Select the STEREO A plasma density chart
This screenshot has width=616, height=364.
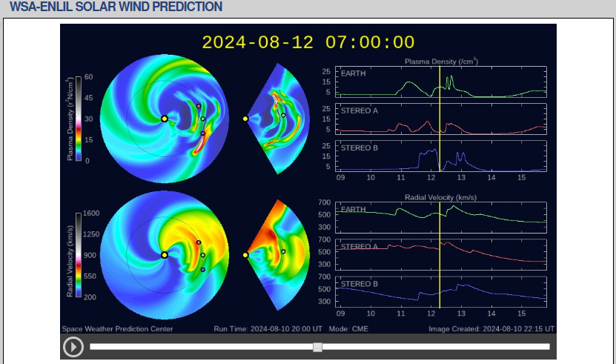[441, 119]
